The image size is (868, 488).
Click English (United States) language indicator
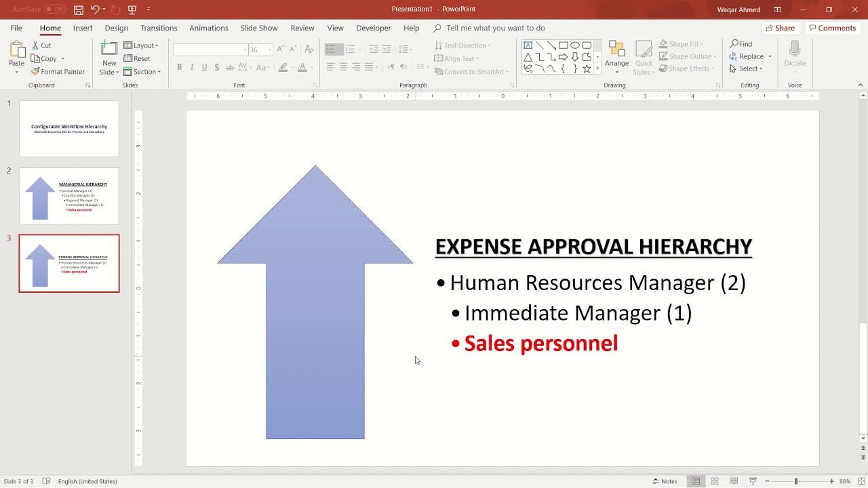(87, 481)
